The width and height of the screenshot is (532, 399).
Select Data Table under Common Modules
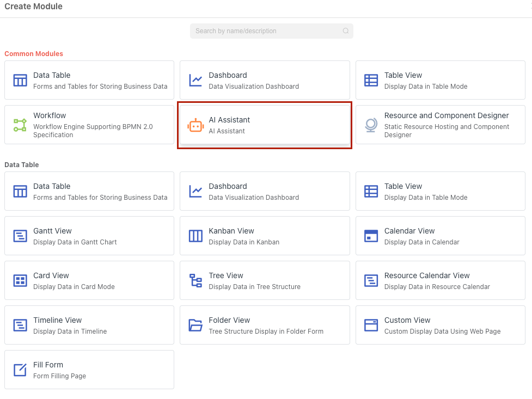coord(89,80)
